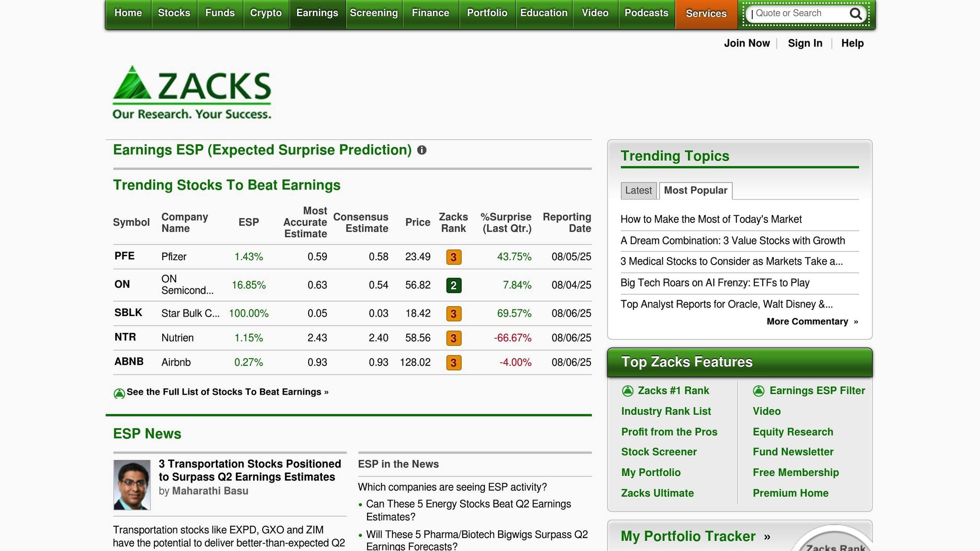The width and height of the screenshot is (980, 551).
Task: Click the NTR symbol
Action: point(125,337)
